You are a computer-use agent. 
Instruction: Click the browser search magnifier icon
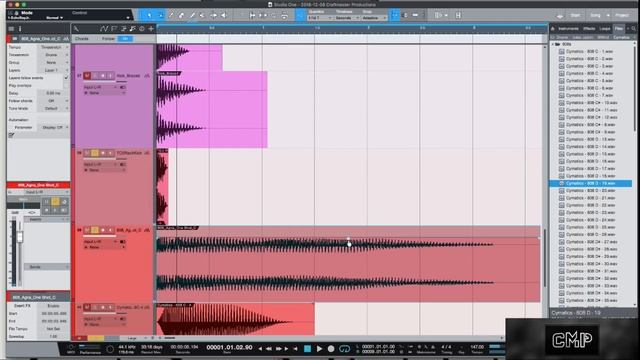pos(634,29)
